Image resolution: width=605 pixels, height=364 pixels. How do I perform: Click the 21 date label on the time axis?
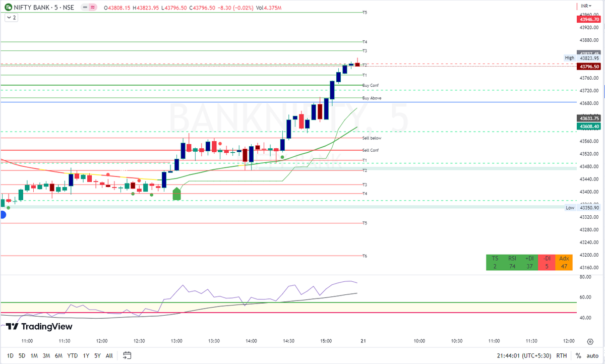[363, 341]
